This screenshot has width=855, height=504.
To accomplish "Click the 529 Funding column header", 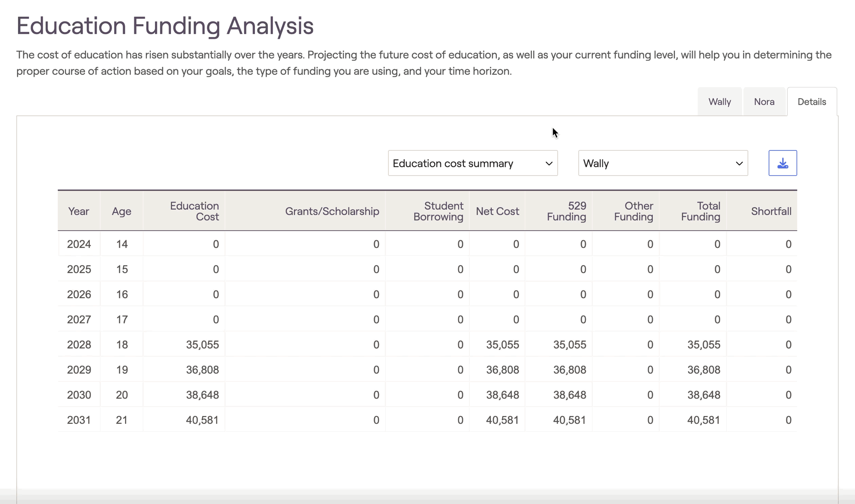I will (566, 211).
